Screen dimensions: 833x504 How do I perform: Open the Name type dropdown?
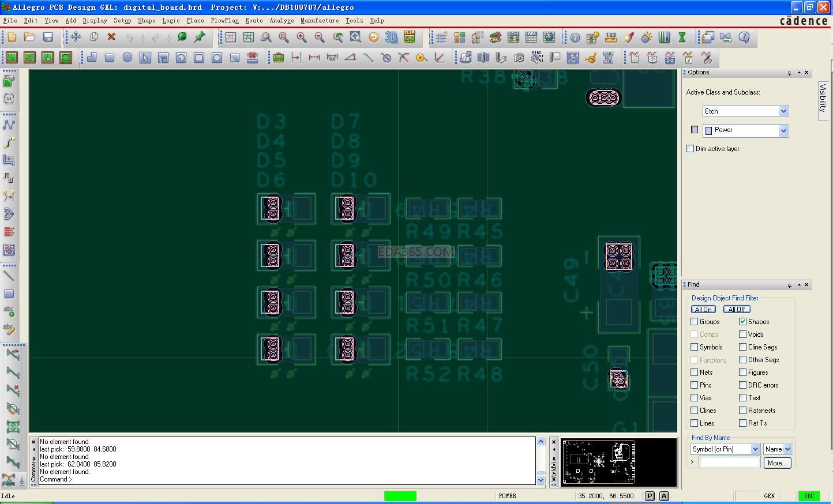tap(788, 449)
